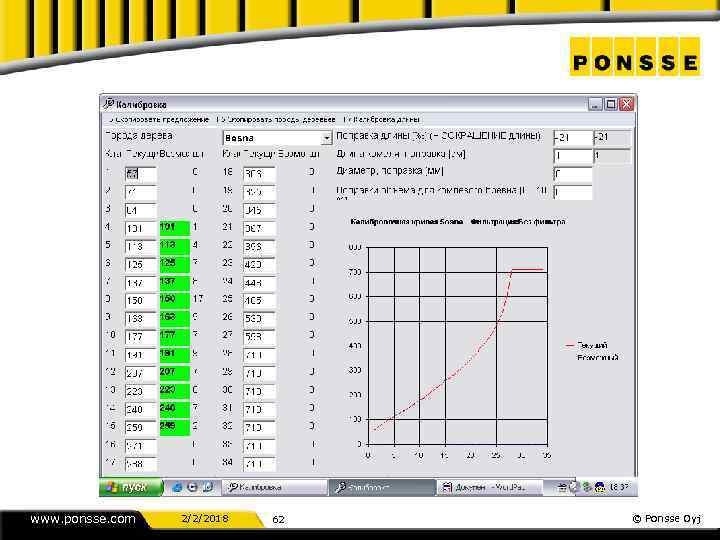This screenshot has height=540, width=720.
Task: Click the current value field in row 1
Action: coord(141,174)
